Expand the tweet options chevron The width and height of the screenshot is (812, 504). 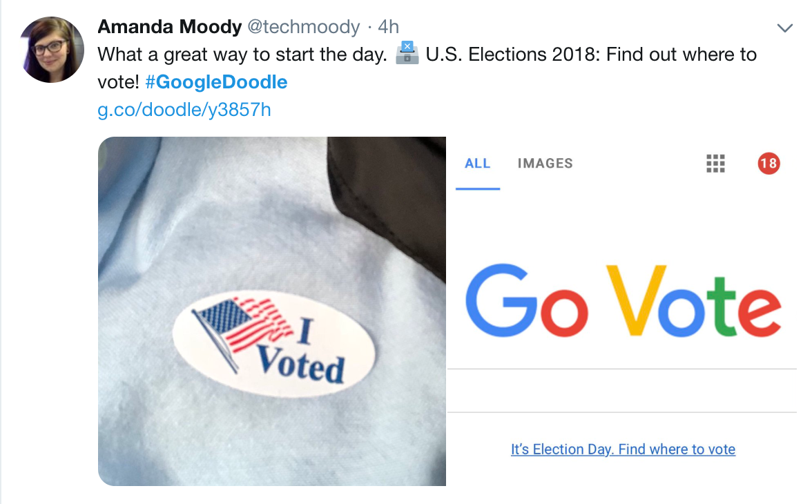[x=785, y=28]
